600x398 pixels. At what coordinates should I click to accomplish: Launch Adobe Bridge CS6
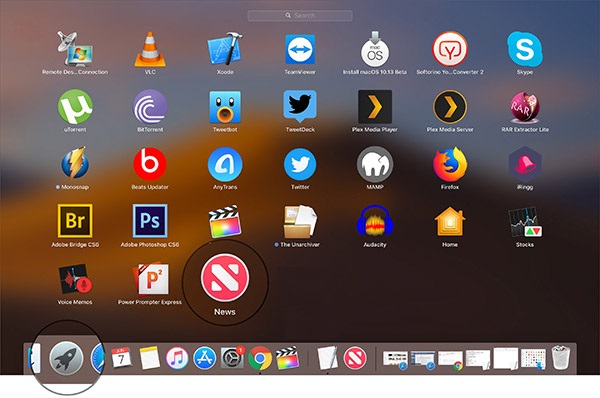(75, 221)
